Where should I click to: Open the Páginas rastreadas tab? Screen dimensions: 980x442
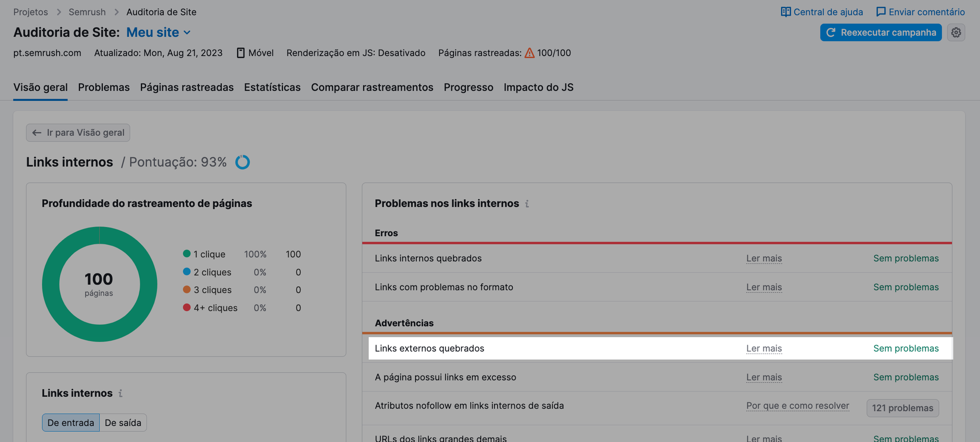coord(187,87)
